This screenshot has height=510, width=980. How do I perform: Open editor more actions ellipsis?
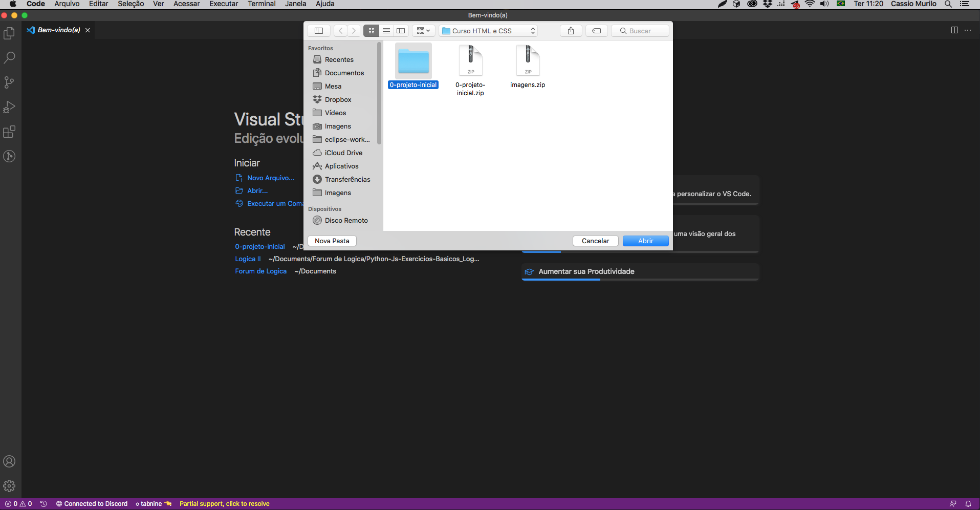(x=968, y=30)
